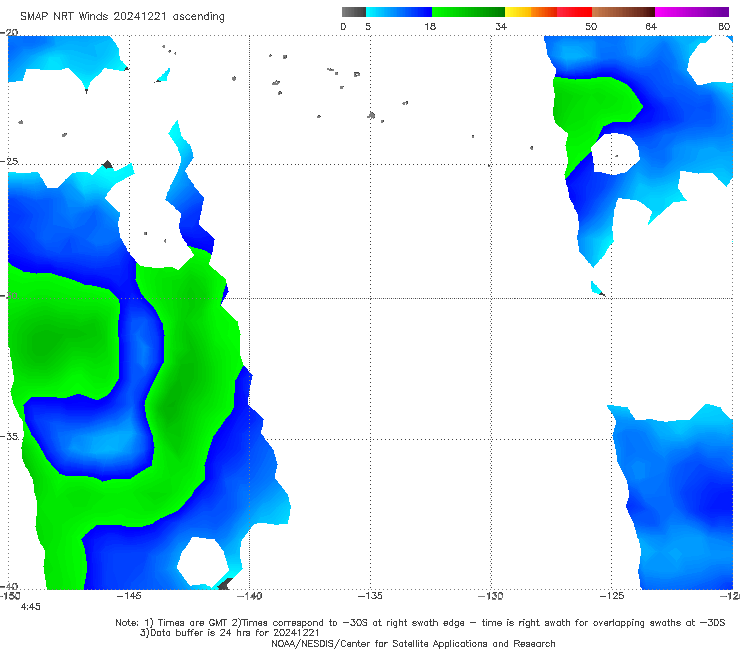The width and height of the screenshot is (740, 650).
Task: Click the blue 5–18 color bar segment
Action: pos(399,12)
